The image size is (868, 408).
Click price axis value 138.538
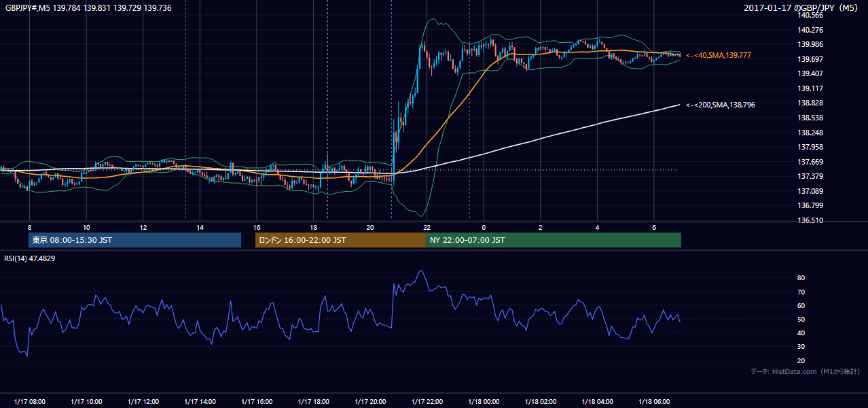810,118
